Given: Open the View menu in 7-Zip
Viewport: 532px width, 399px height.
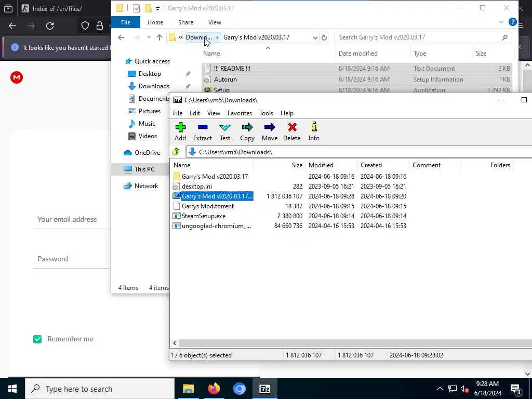Looking at the screenshot, I should click(x=214, y=113).
